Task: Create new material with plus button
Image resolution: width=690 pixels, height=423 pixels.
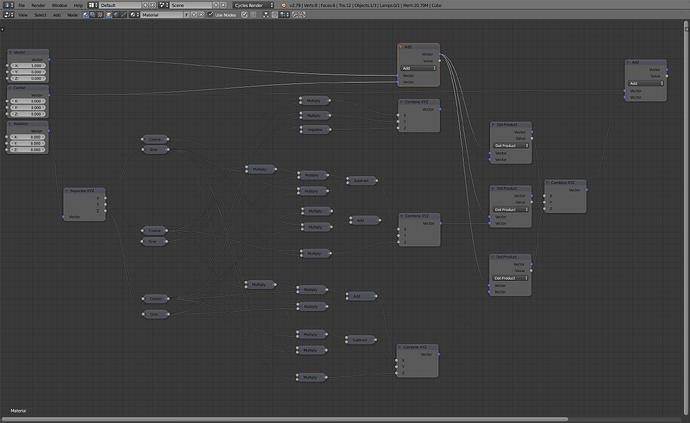Action: coord(194,15)
